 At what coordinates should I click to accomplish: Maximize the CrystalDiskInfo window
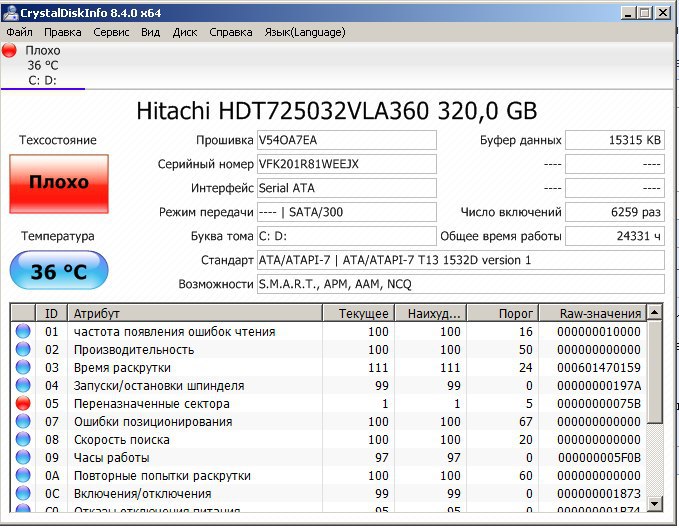click(644, 13)
